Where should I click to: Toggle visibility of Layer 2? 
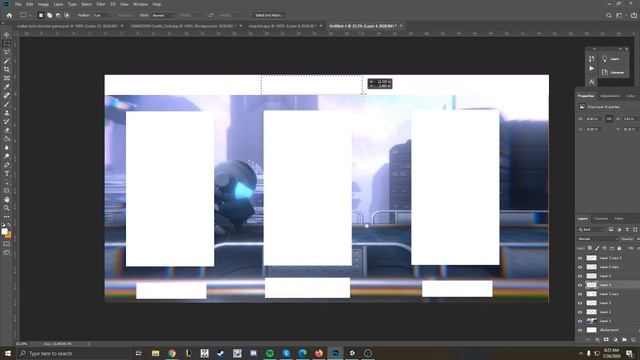click(x=580, y=312)
